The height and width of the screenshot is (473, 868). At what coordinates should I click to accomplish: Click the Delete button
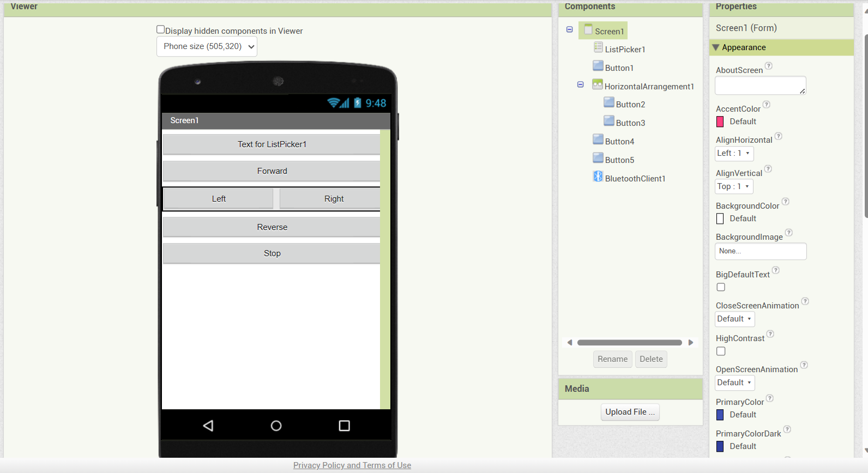651,359
